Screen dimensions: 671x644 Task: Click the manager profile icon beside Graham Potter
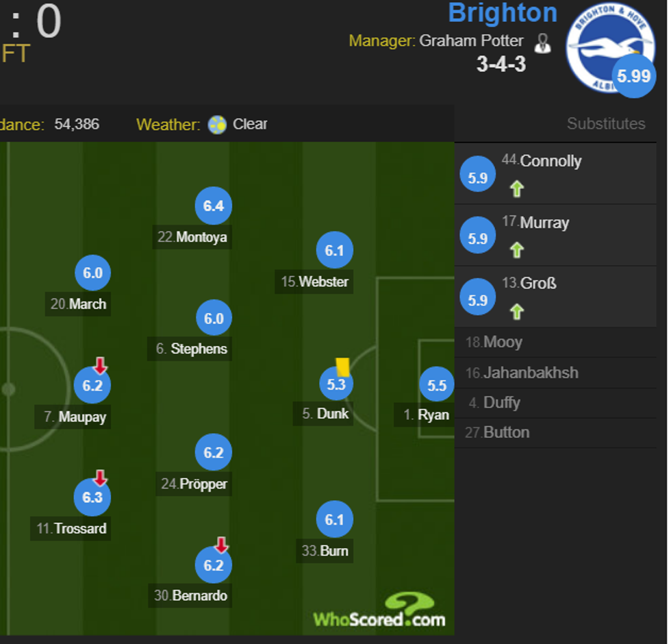(542, 42)
